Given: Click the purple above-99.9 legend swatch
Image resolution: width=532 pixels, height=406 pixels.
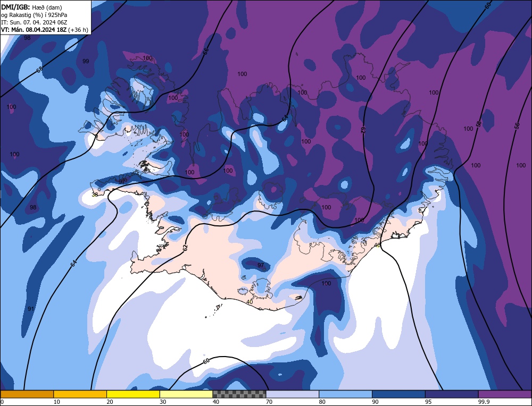Looking at the screenshot, I should [x=505, y=394].
